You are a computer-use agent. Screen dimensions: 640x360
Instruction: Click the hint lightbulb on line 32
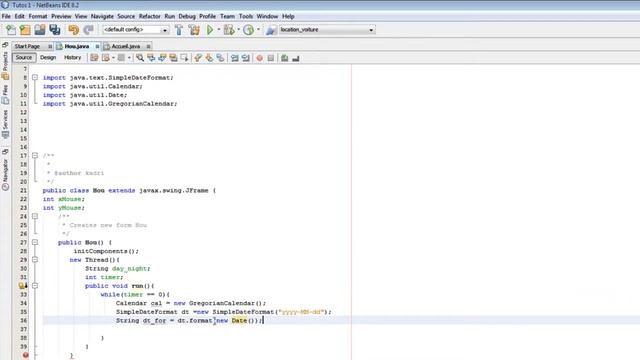point(23,286)
